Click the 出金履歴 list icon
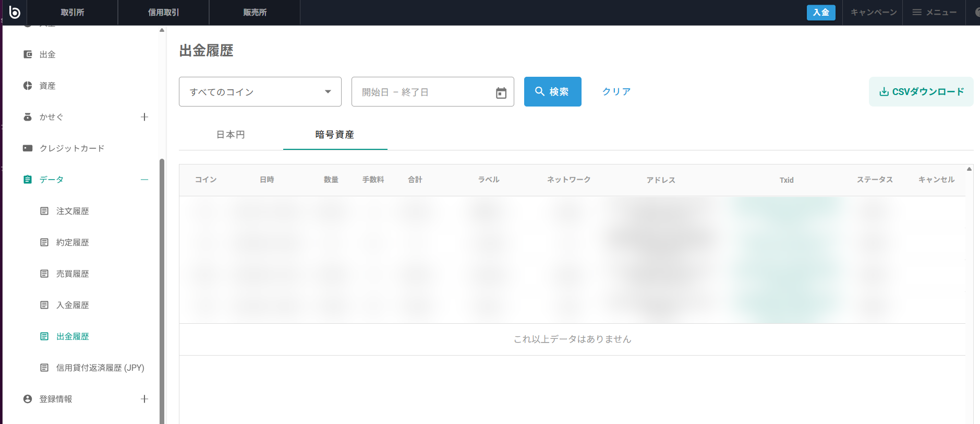This screenshot has width=980, height=424. (44, 336)
